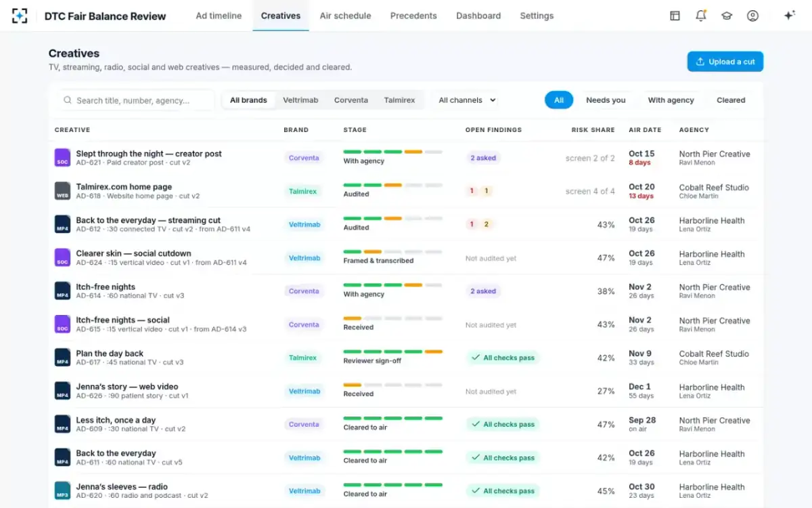Click the SOC icon for Clearer skin cutdown
Viewport: 812px width, 508px height.
coord(62,257)
